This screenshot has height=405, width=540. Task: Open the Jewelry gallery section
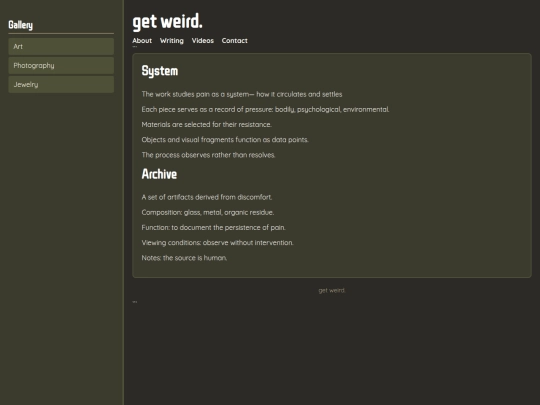[x=61, y=84]
